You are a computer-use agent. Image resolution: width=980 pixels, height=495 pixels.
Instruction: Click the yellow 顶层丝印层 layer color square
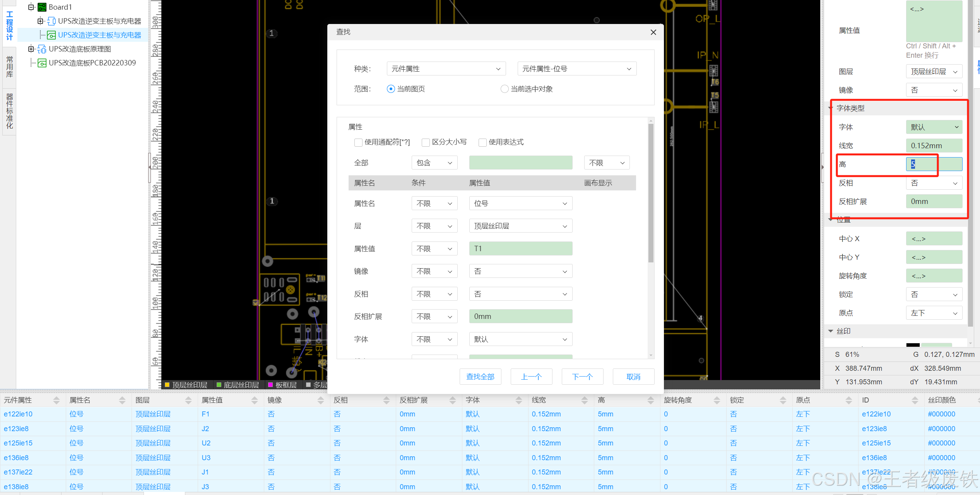tap(167, 385)
